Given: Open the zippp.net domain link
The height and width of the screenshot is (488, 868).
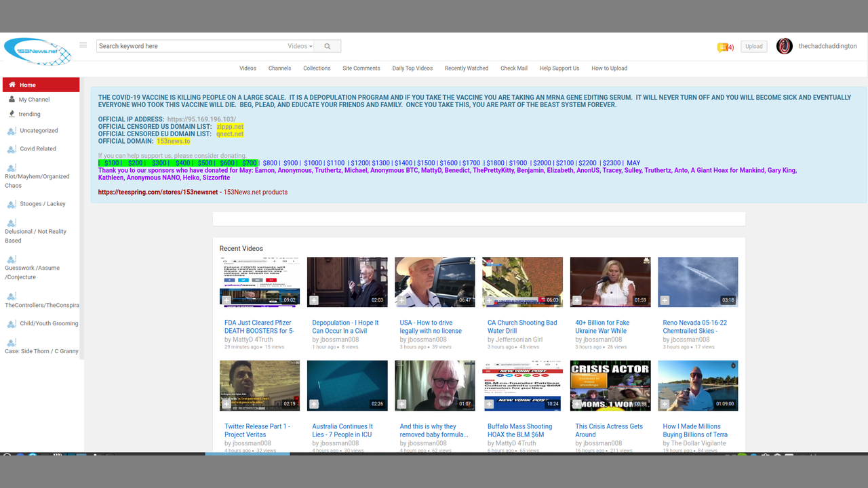Looking at the screenshot, I should tap(230, 127).
